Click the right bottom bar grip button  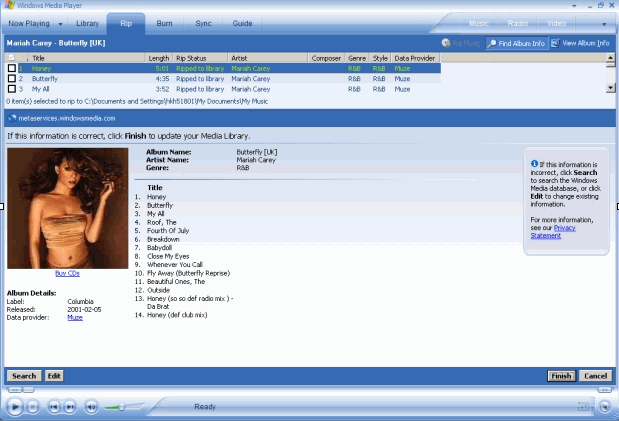coord(604,390)
